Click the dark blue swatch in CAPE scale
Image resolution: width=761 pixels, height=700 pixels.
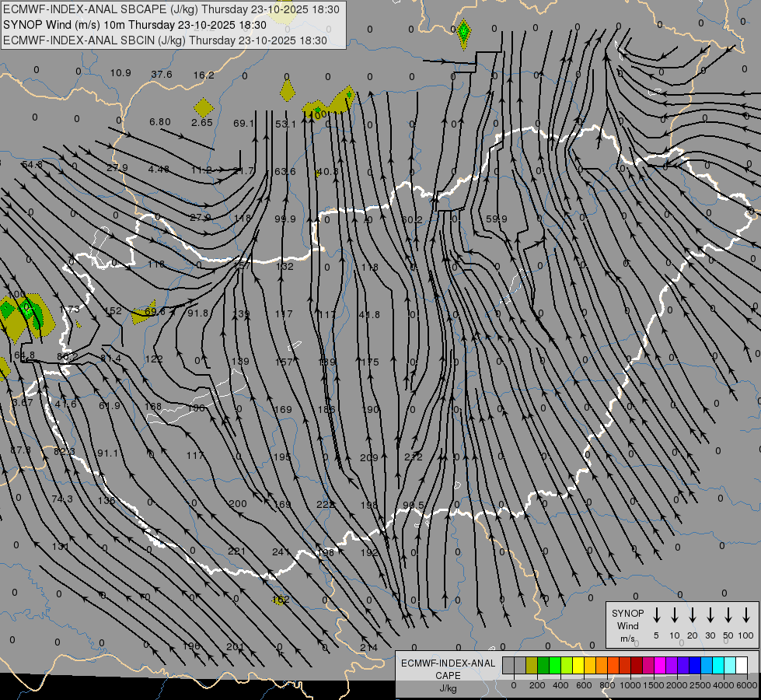tap(695, 665)
